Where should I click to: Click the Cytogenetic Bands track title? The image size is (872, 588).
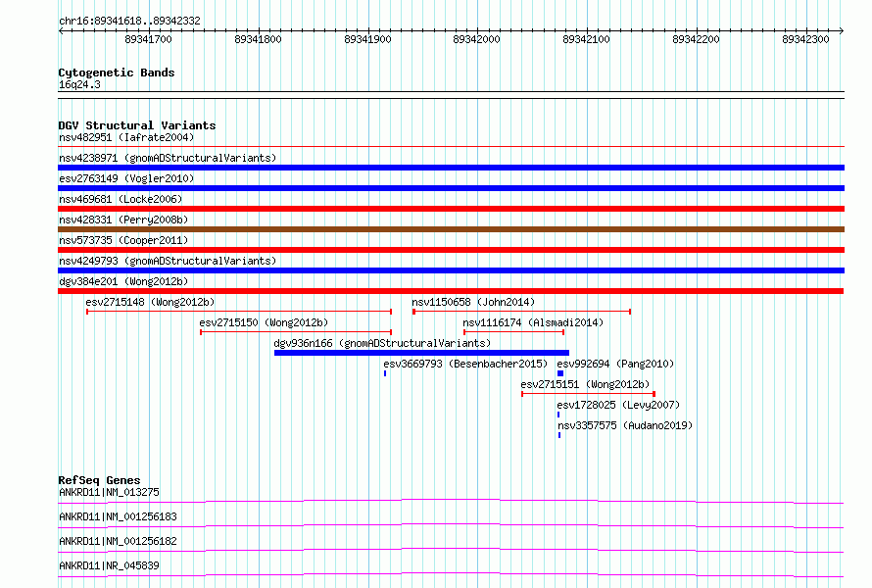click(117, 73)
